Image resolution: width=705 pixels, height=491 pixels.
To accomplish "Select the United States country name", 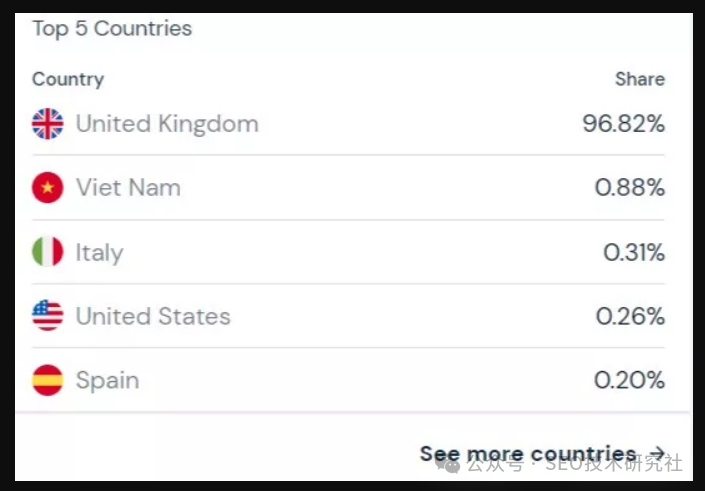I will coord(153,316).
